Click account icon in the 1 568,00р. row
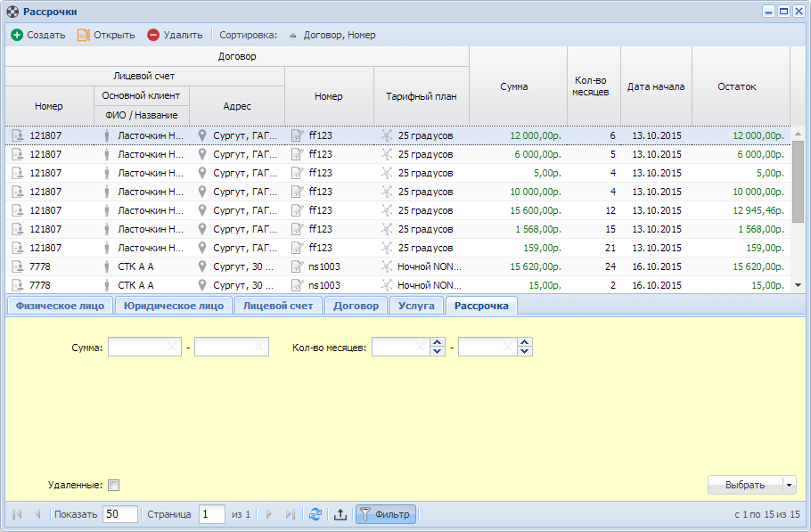Viewport: 811px width, 532px height. click(18, 229)
